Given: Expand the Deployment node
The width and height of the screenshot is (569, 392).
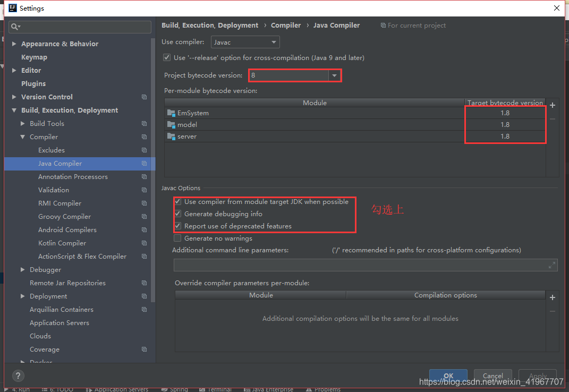Looking at the screenshot, I should [22, 296].
